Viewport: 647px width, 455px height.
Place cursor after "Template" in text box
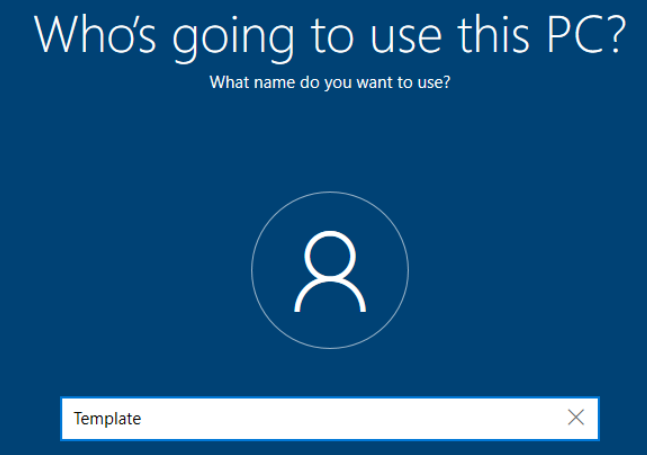point(144,419)
